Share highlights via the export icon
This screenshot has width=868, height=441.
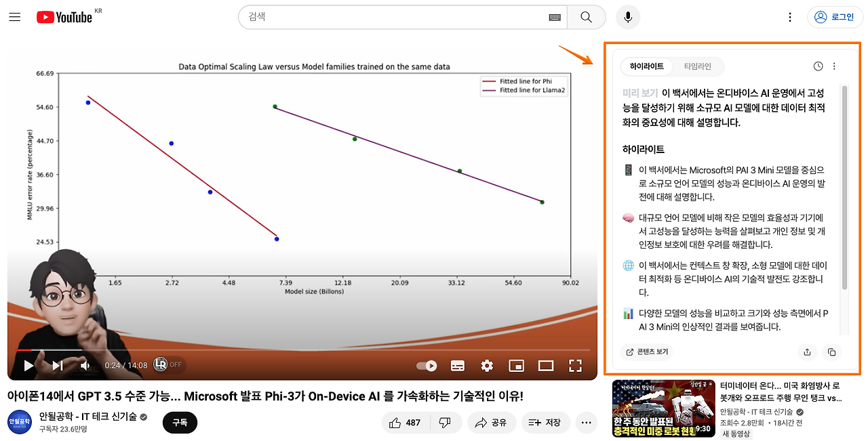pyautogui.click(x=807, y=352)
